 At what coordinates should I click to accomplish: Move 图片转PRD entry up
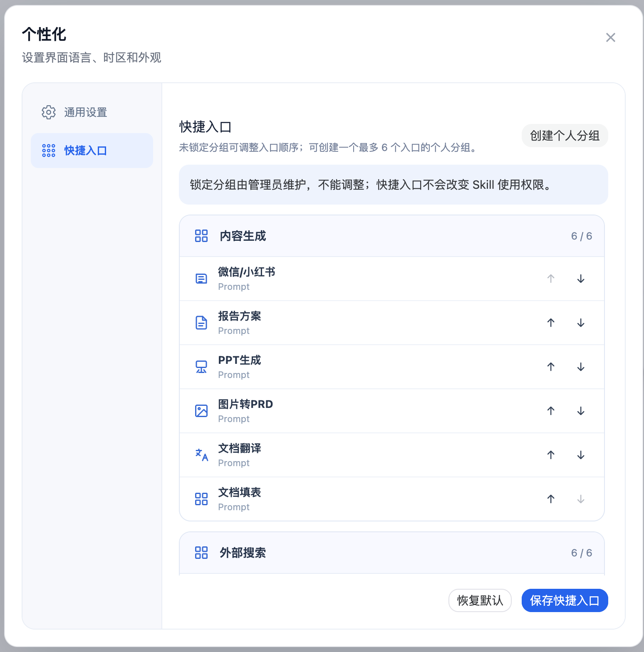click(551, 411)
